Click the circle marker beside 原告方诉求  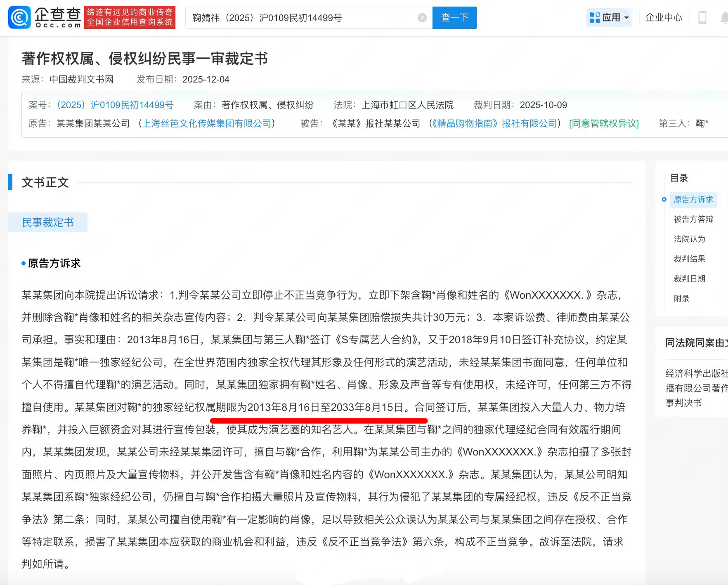664,200
